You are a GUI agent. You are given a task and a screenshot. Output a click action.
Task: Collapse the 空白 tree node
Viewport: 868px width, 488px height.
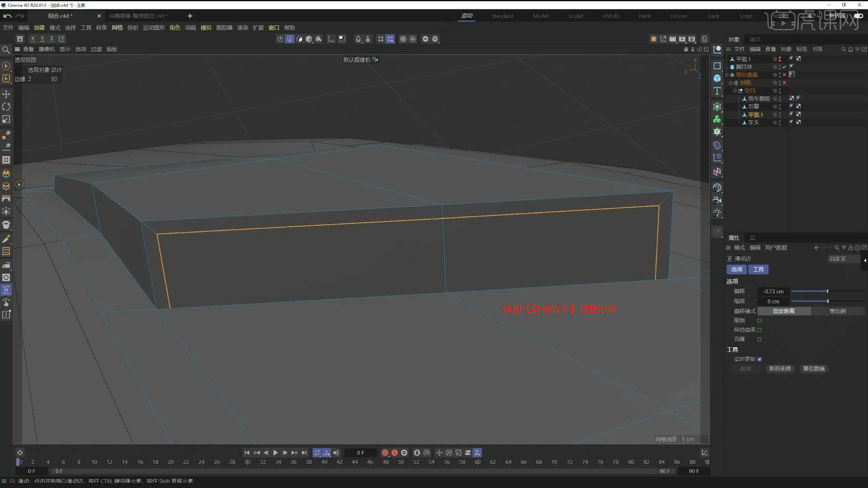click(x=735, y=91)
